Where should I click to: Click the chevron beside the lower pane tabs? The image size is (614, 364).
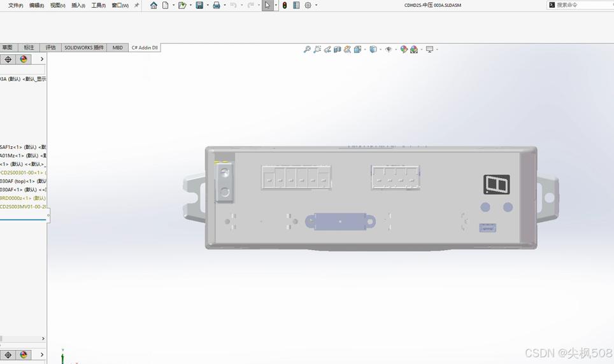click(42, 354)
